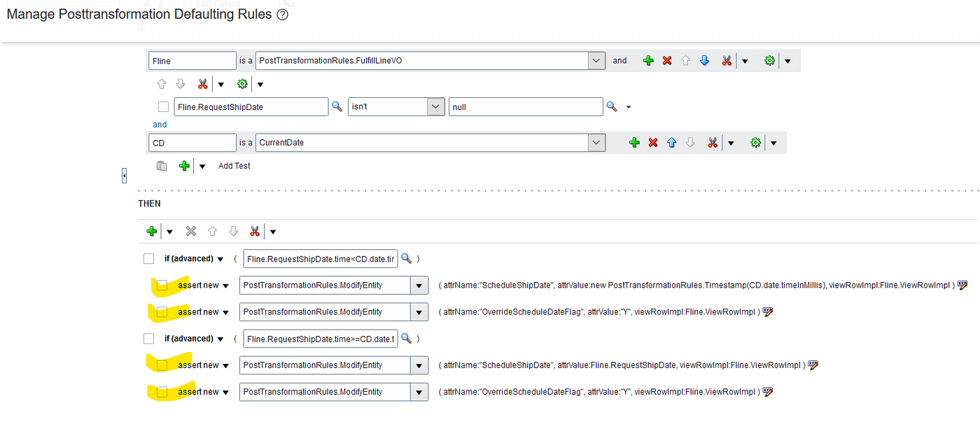980x422 pixels.
Task: Expand first if (advanced) action type menu
Action: [x=220, y=259]
